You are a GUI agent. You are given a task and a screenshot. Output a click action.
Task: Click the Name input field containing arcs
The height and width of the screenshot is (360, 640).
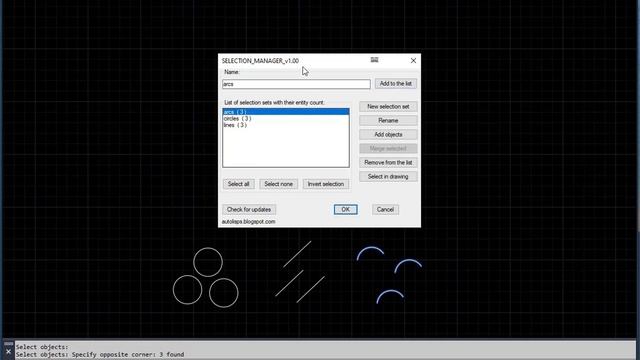pyautogui.click(x=296, y=84)
